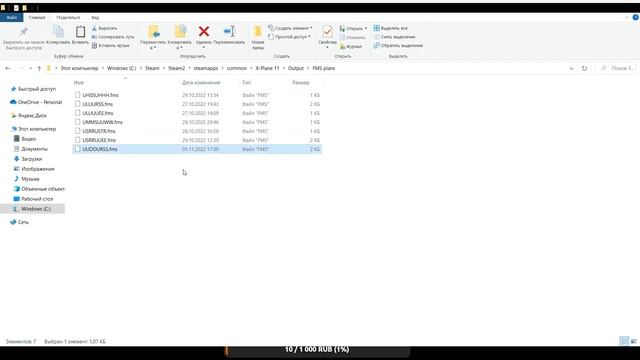This screenshot has height=360, width=640.
Task: Cut selection with Вырезать
Action: click(x=104, y=28)
